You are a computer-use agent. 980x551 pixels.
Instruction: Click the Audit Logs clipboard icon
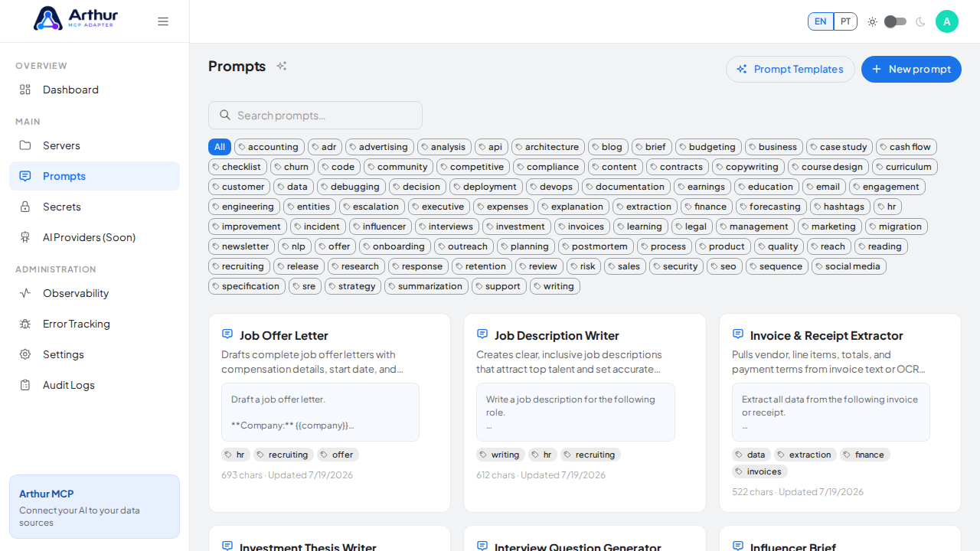point(25,385)
